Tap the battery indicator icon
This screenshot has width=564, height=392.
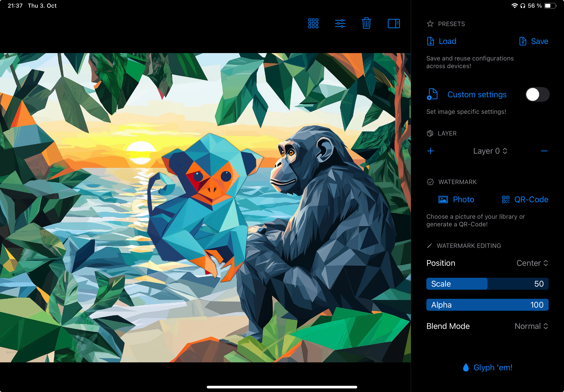550,6
